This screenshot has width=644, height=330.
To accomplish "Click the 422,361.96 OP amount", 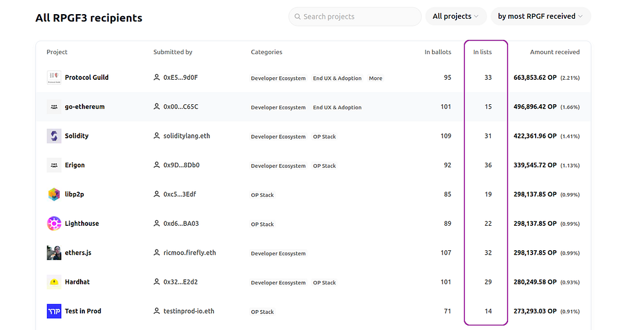I will [x=535, y=136].
